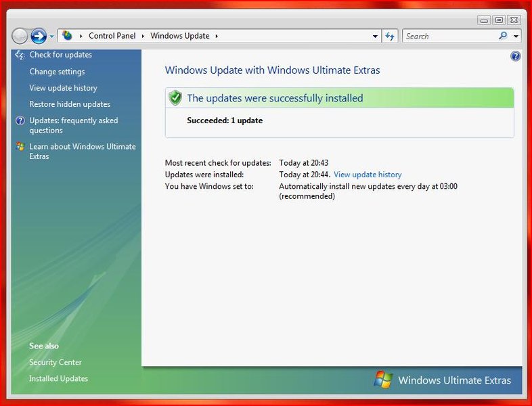Image resolution: width=532 pixels, height=406 pixels.
Task: Expand the chevron after Windows Update breadcrumb
Action: [217, 37]
